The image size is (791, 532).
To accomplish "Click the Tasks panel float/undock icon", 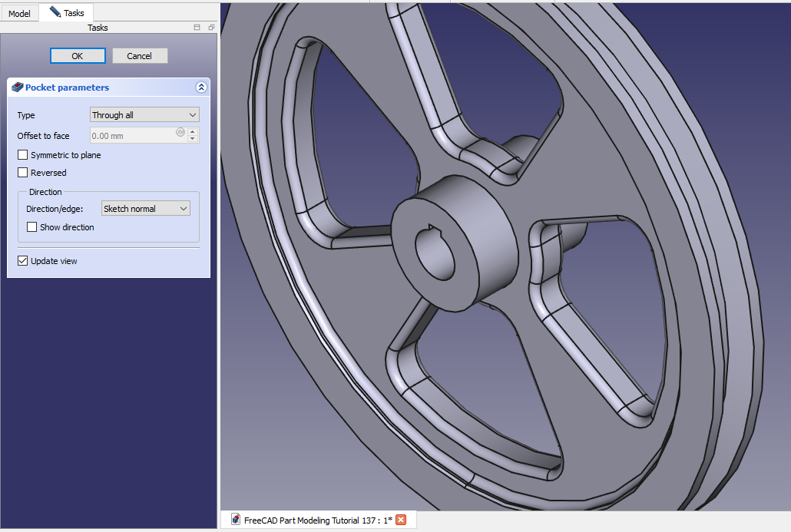I will [211, 28].
